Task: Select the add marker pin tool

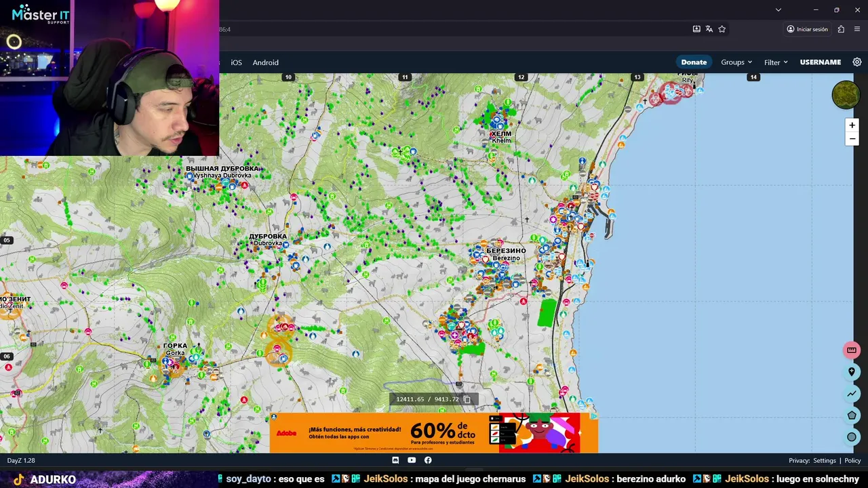Action: 852,371
